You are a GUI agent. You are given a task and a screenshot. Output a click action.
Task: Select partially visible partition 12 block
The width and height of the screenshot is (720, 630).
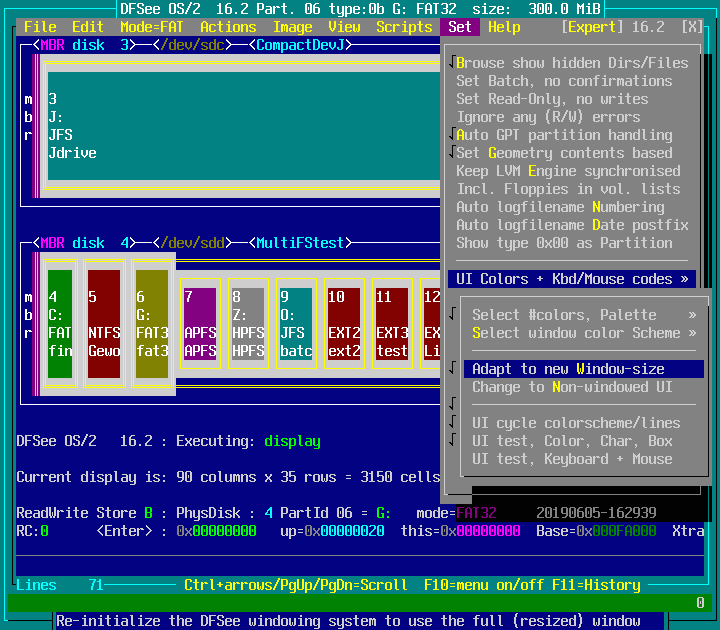point(432,324)
